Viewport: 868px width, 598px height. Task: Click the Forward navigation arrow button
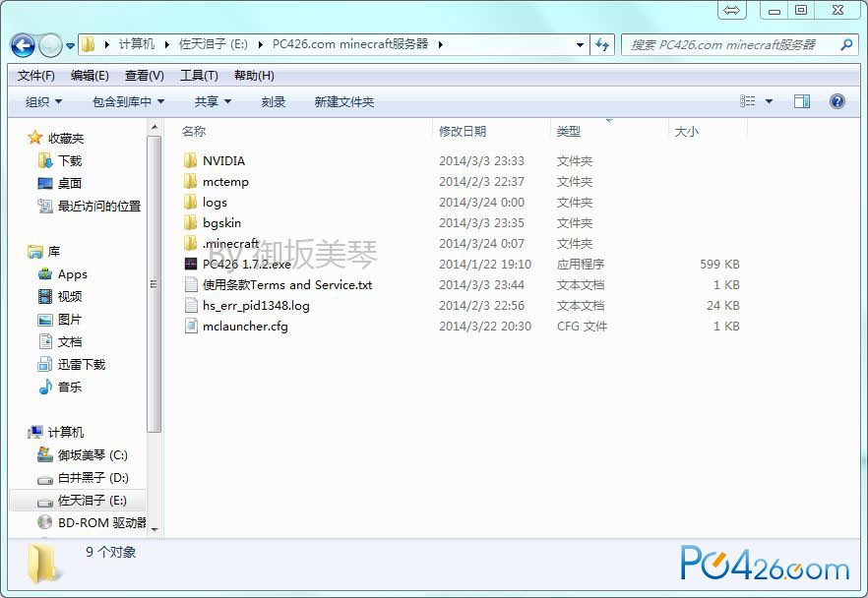pyautogui.click(x=50, y=45)
